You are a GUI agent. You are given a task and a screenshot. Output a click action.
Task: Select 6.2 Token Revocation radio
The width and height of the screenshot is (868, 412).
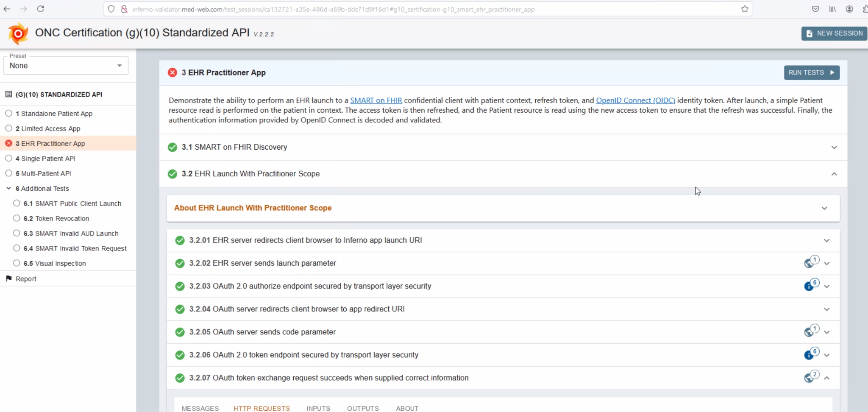pos(17,218)
